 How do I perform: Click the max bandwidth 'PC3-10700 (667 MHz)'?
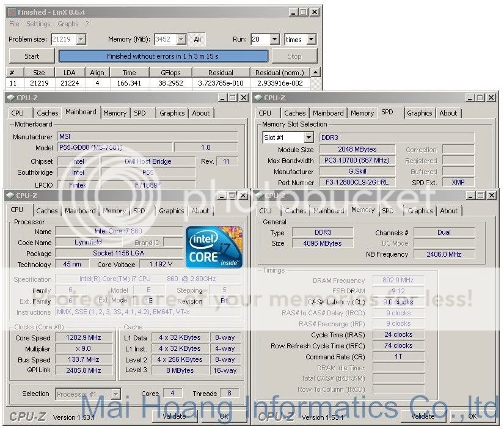(x=357, y=160)
